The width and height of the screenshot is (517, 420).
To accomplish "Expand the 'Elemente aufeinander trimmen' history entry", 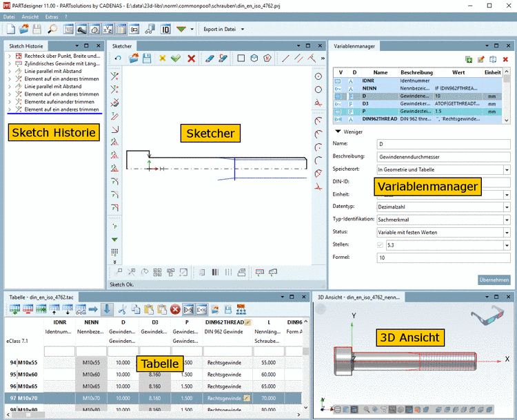I will [10, 102].
